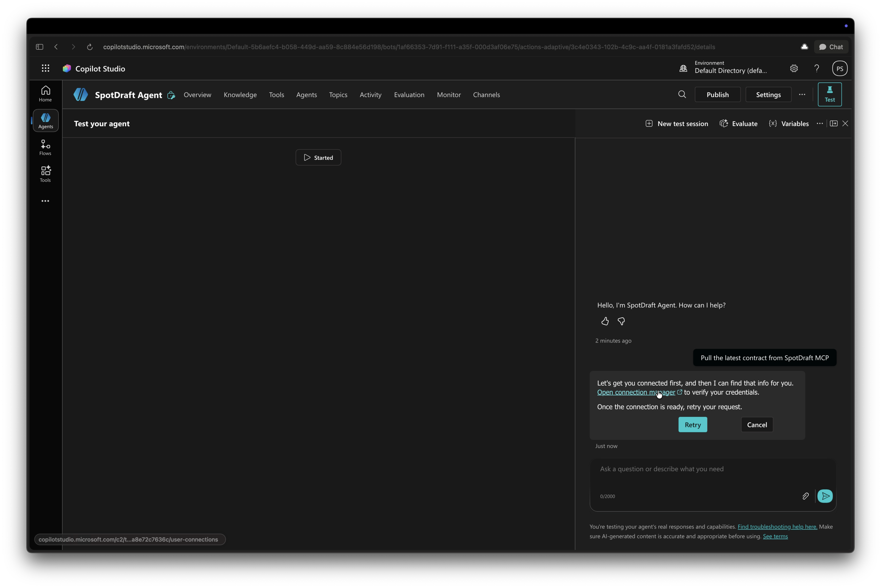Toggle the test panel layout icon
This screenshot has width=881, height=588.
pyautogui.click(x=833, y=123)
